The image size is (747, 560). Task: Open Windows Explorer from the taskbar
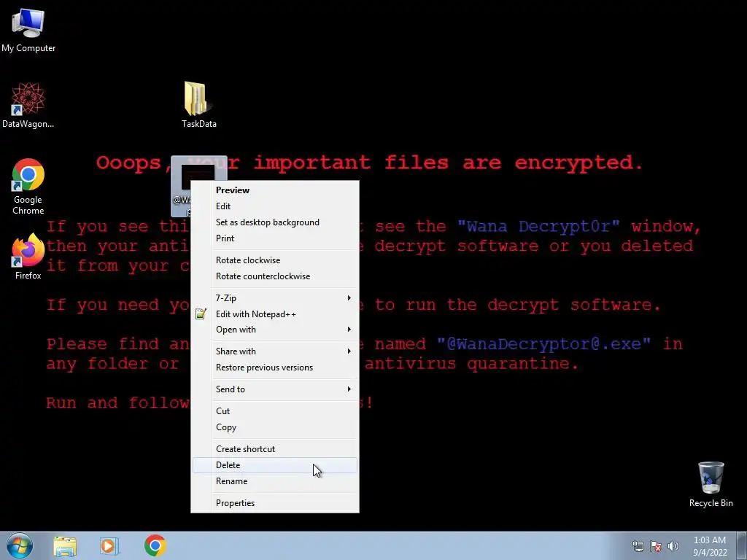coord(65,546)
